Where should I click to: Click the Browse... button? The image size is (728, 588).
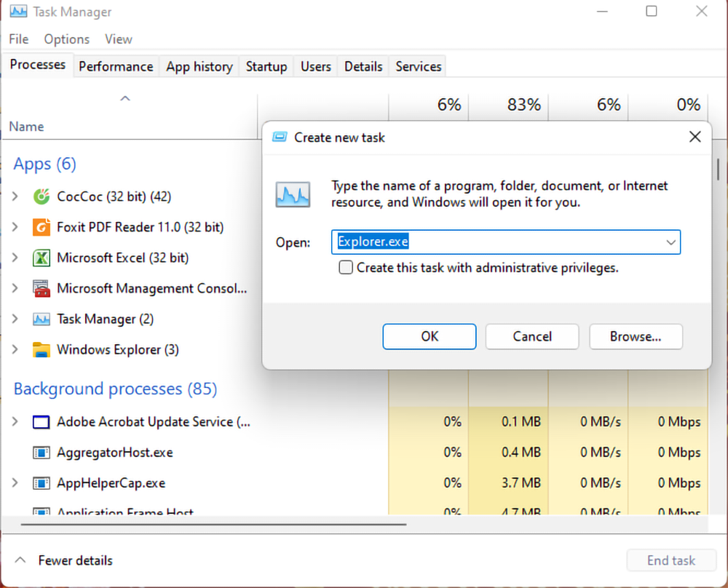(636, 336)
